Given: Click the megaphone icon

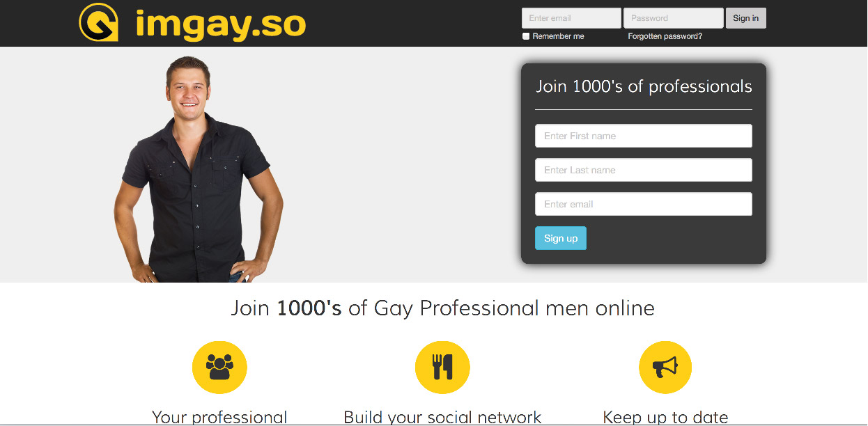Looking at the screenshot, I should tap(665, 368).
